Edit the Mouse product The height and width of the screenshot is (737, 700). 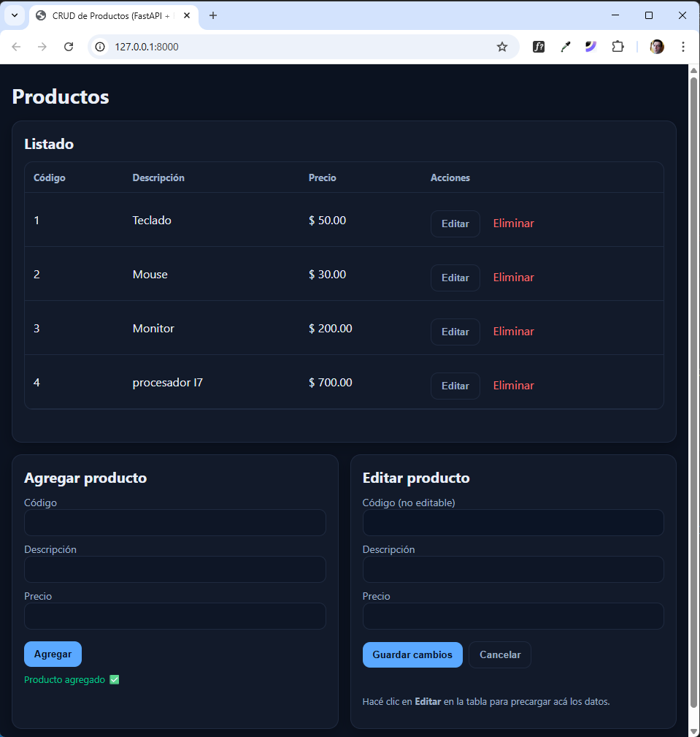(455, 278)
